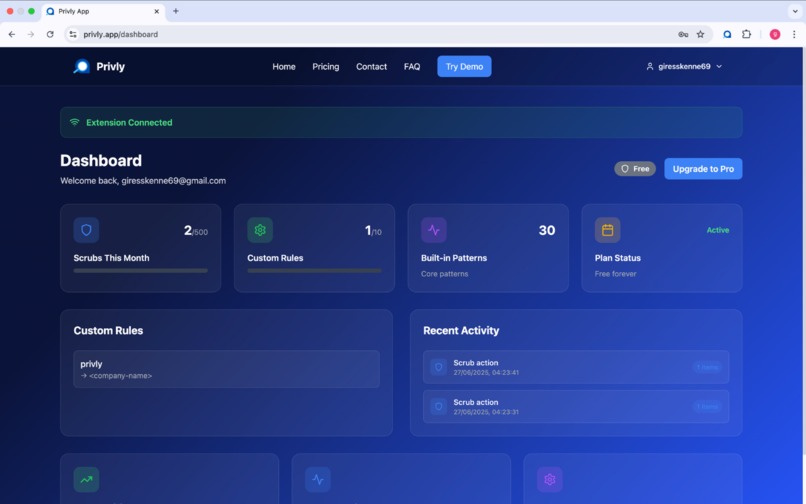Click the Privly brand name link

[x=111, y=66]
